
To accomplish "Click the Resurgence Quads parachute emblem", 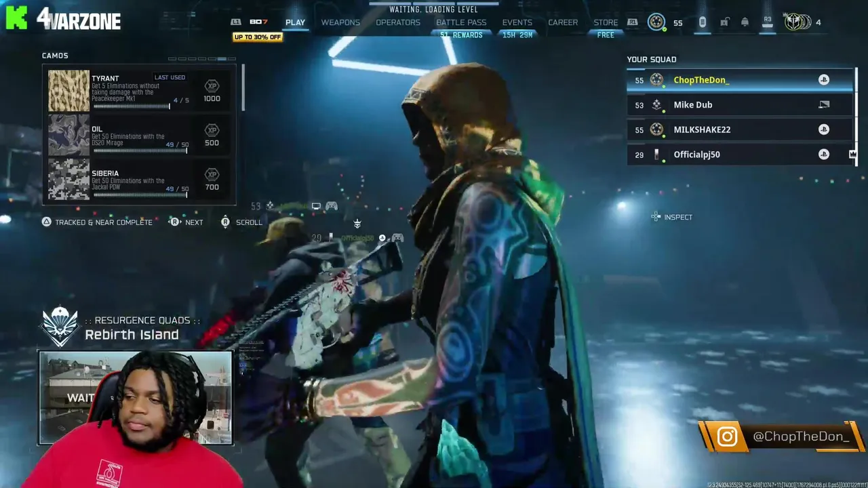I will [x=60, y=327].
